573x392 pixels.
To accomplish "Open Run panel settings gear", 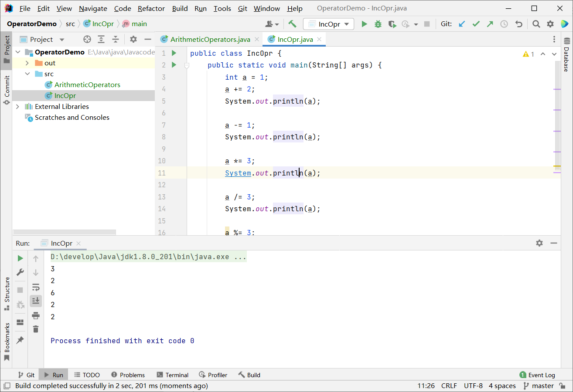I will [x=539, y=243].
